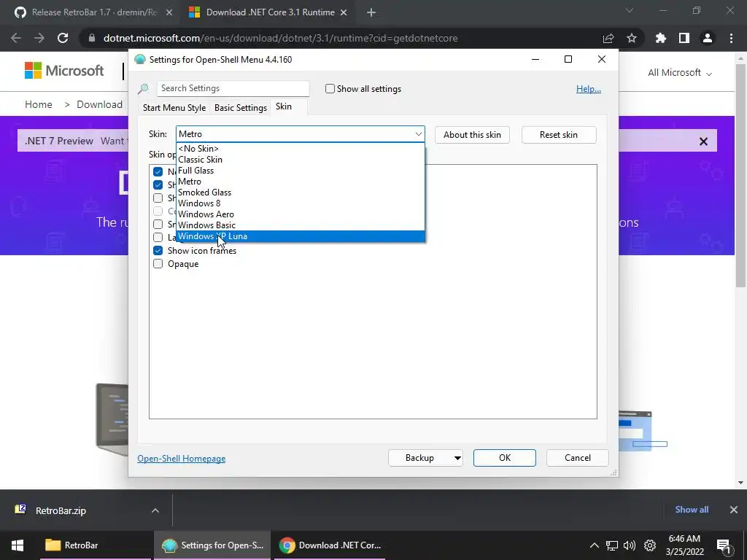
Task: Share this page icon in address bar
Action: [x=608, y=38]
